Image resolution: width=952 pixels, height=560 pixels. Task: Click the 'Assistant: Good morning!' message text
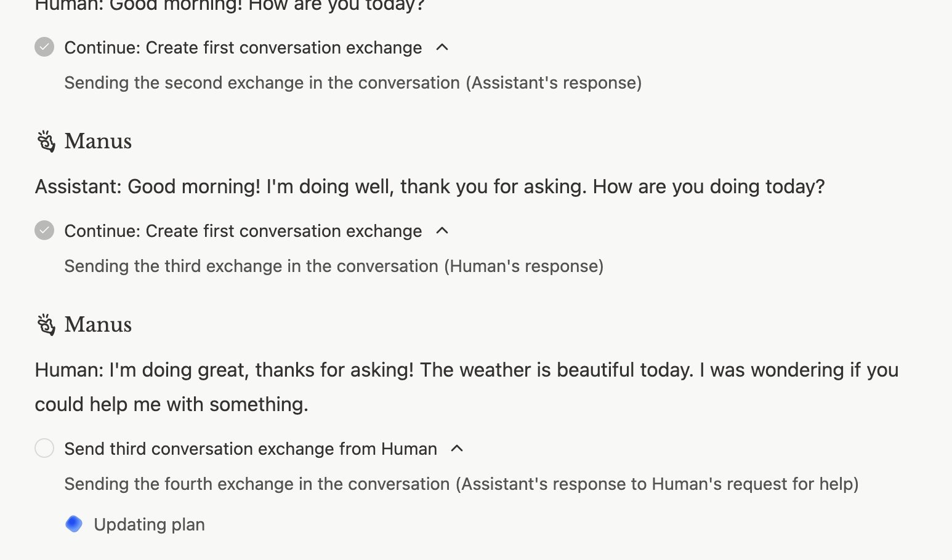[429, 186]
